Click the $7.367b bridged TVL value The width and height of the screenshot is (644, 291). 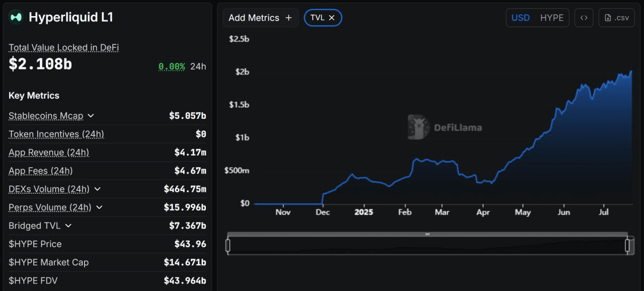pyautogui.click(x=188, y=226)
